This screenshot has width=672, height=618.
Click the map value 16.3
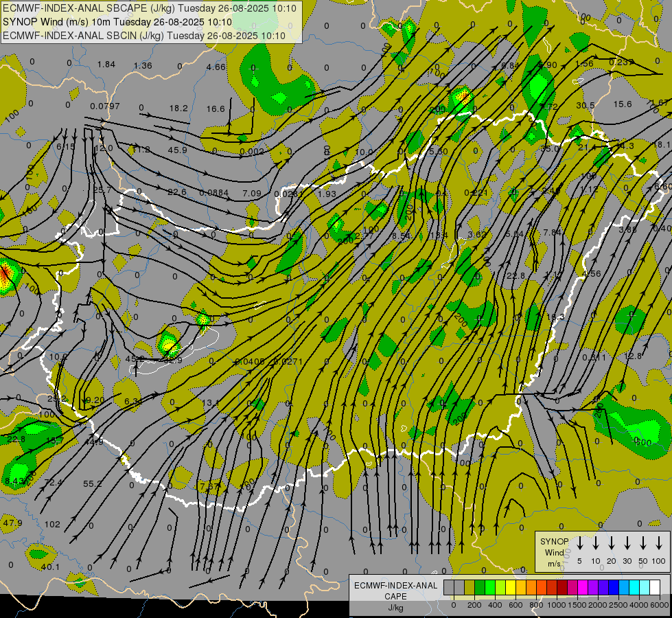click(x=555, y=317)
